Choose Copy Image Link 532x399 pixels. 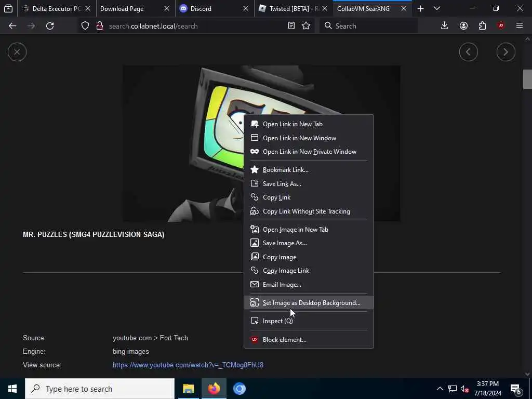(309, 271)
